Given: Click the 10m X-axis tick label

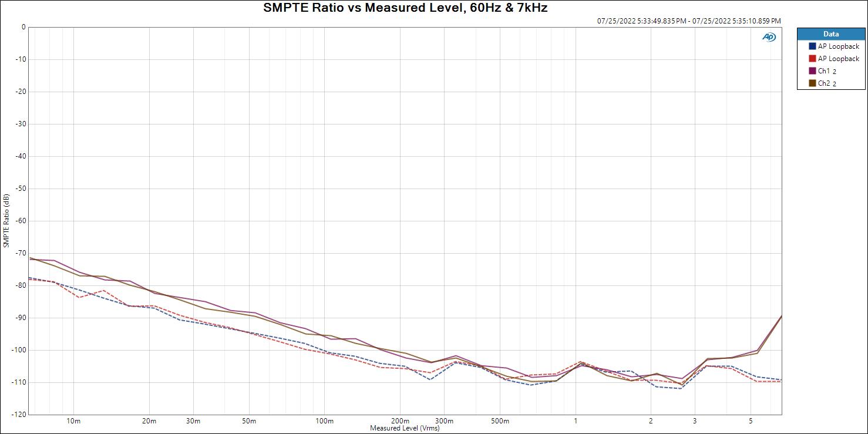Looking at the screenshot, I should [x=73, y=421].
